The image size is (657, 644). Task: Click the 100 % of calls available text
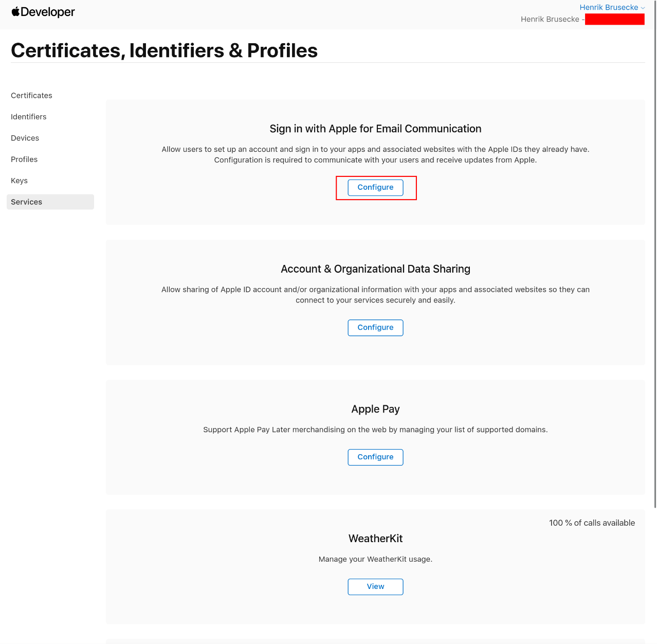click(x=592, y=523)
